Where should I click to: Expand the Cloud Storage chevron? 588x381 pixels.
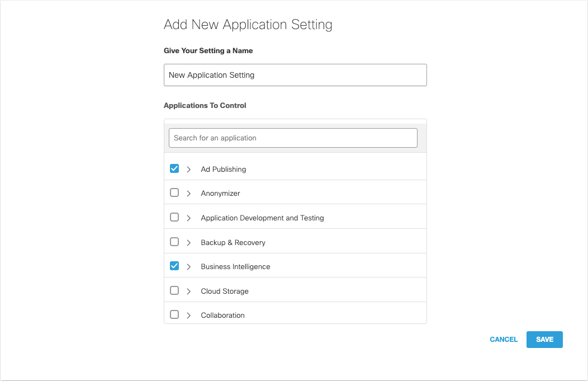click(x=188, y=291)
